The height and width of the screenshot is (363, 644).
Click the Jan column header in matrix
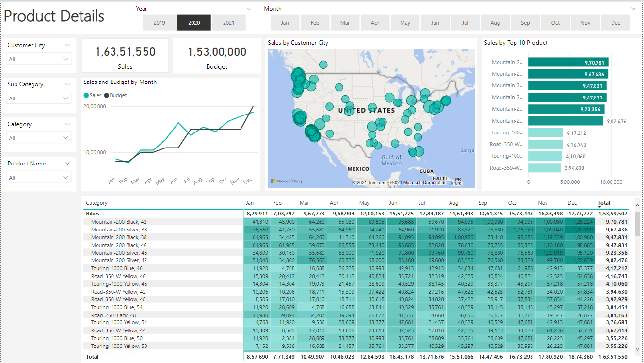click(250, 203)
